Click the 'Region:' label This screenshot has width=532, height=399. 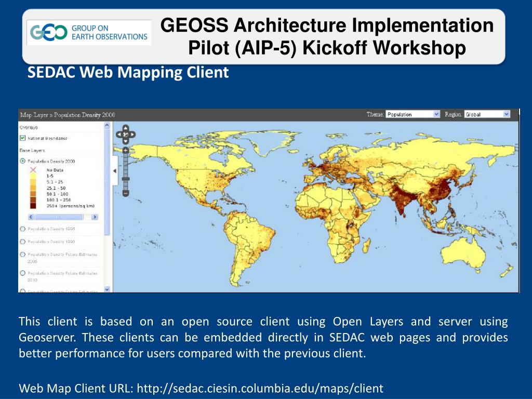pos(453,114)
